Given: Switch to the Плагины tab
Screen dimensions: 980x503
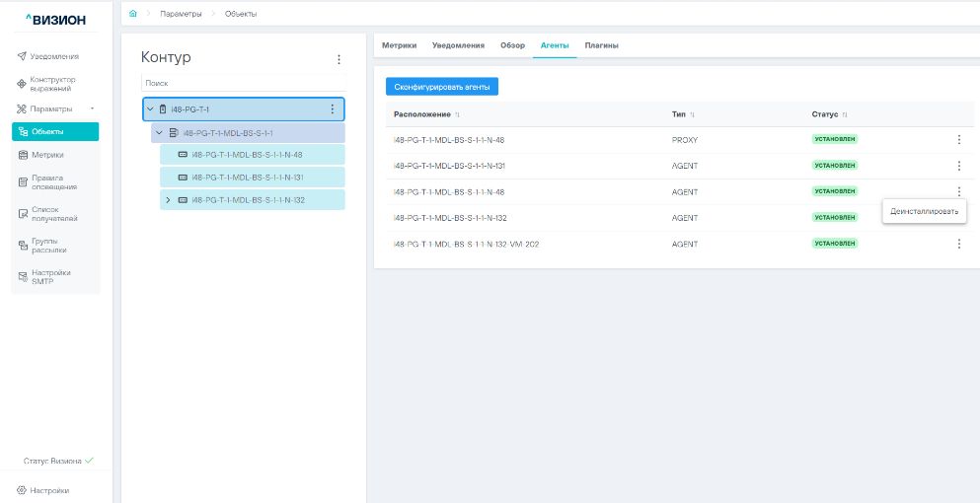Looking at the screenshot, I should tap(601, 45).
